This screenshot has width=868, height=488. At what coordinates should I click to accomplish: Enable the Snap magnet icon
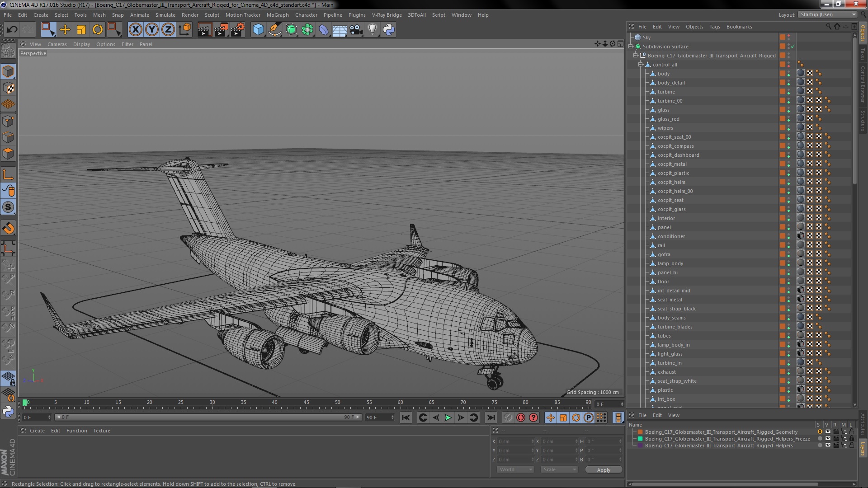point(8,228)
